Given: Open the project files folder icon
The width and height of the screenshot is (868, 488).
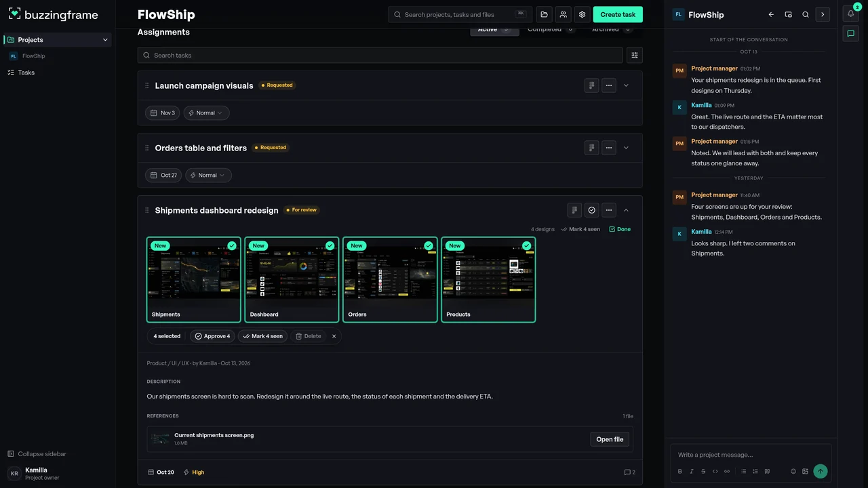Looking at the screenshot, I should pos(544,14).
